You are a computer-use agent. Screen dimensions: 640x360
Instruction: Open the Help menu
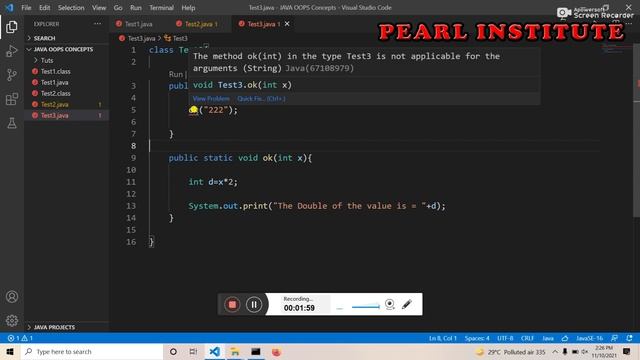188,7
